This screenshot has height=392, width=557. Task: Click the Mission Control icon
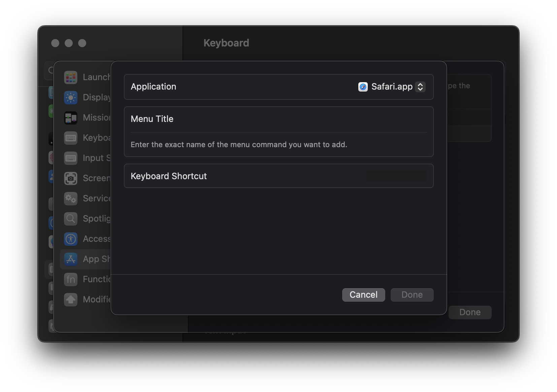point(71,118)
